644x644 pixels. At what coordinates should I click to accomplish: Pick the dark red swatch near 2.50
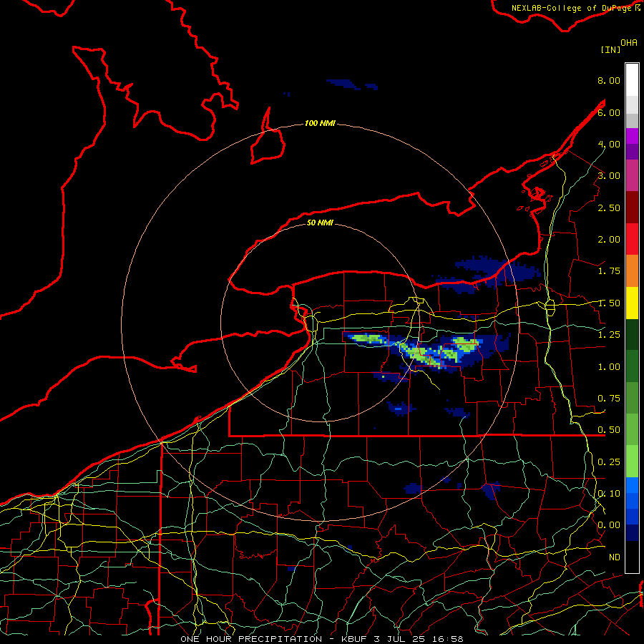click(x=632, y=208)
